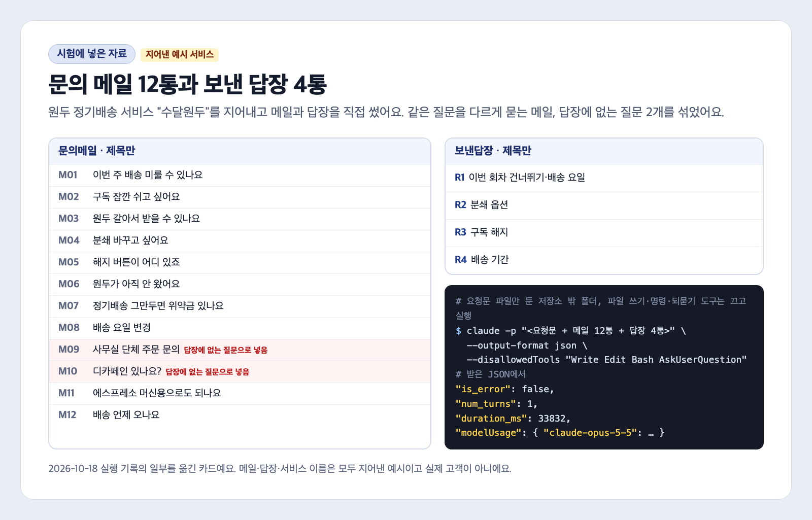Click the '보낸답장 · 제목만' panel header
Image resolution: width=812 pixels, height=520 pixels.
(604, 151)
